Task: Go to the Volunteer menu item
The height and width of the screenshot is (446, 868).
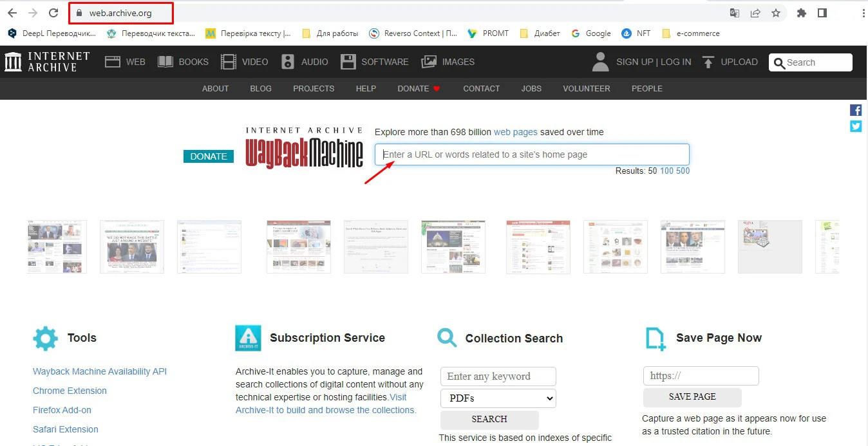Action: click(x=586, y=89)
